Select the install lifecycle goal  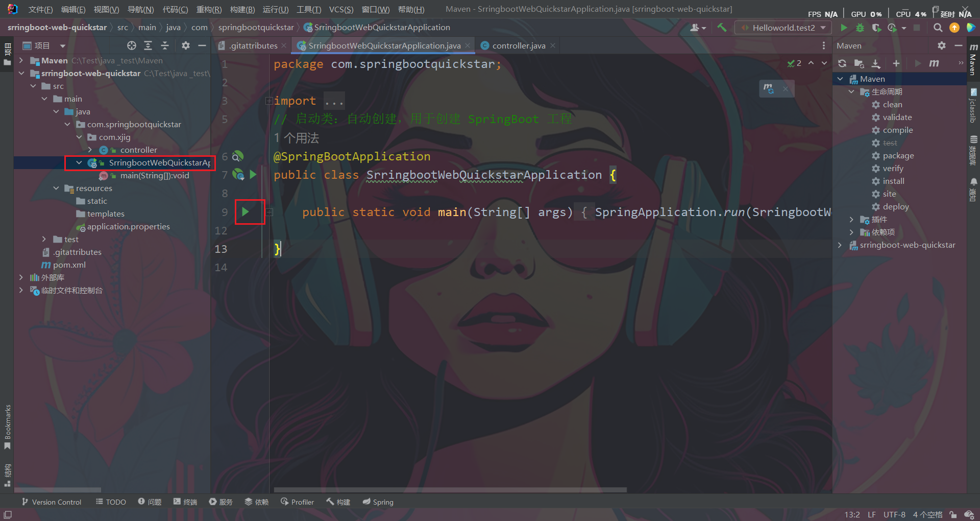[893, 181]
